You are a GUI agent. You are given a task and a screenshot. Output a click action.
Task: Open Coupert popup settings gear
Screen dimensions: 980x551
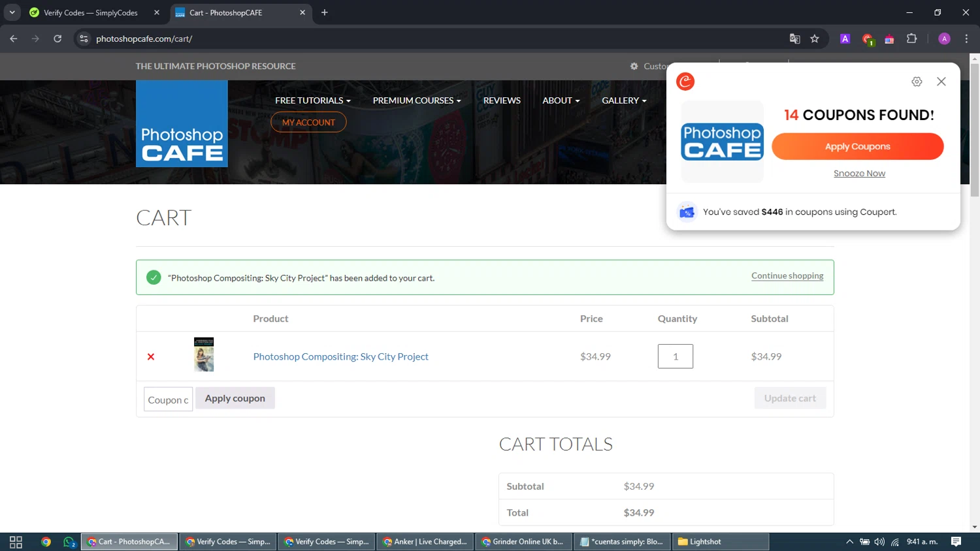(x=917, y=82)
